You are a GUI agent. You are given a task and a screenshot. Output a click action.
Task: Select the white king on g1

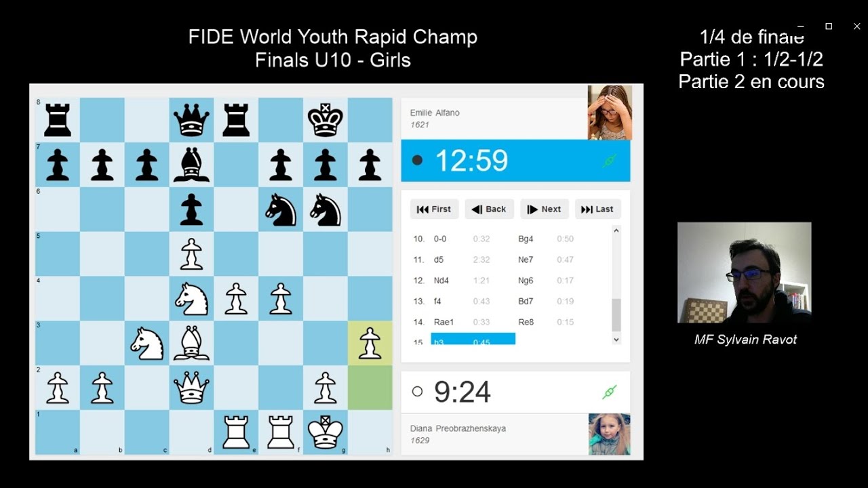pos(325,433)
